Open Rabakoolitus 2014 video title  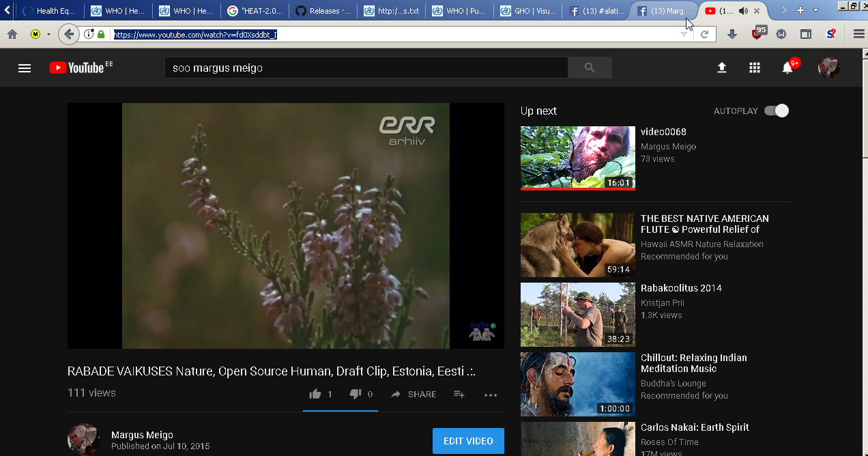(x=681, y=288)
